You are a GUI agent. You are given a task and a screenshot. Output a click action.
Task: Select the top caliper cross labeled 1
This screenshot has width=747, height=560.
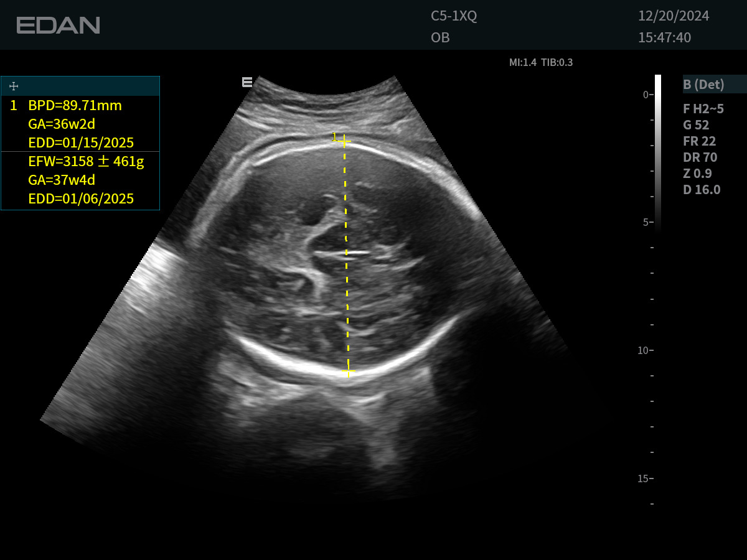pyautogui.click(x=344, y=142)
